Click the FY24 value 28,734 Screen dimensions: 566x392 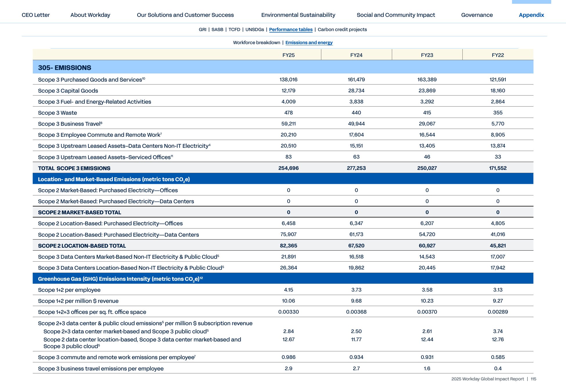pyautogui.click(x=356, y=91)
